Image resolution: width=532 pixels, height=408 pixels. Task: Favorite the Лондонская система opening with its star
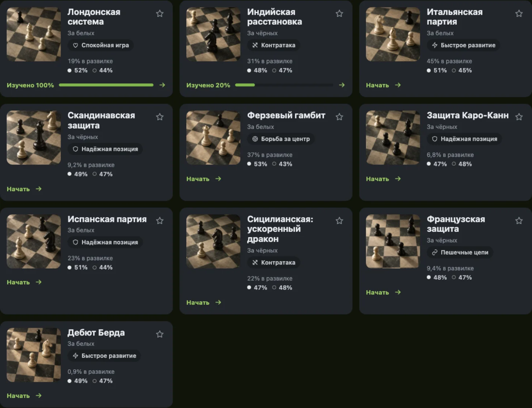pos(160,14)
